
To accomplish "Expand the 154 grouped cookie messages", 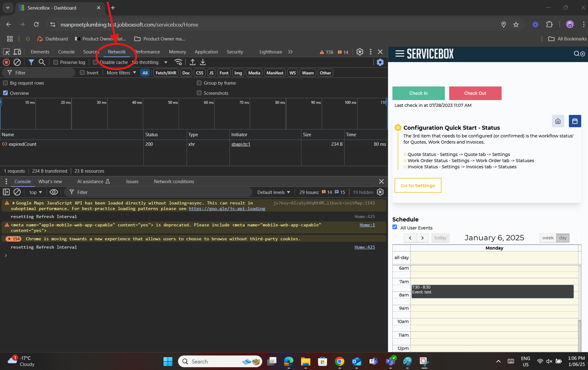I will 13,239.
